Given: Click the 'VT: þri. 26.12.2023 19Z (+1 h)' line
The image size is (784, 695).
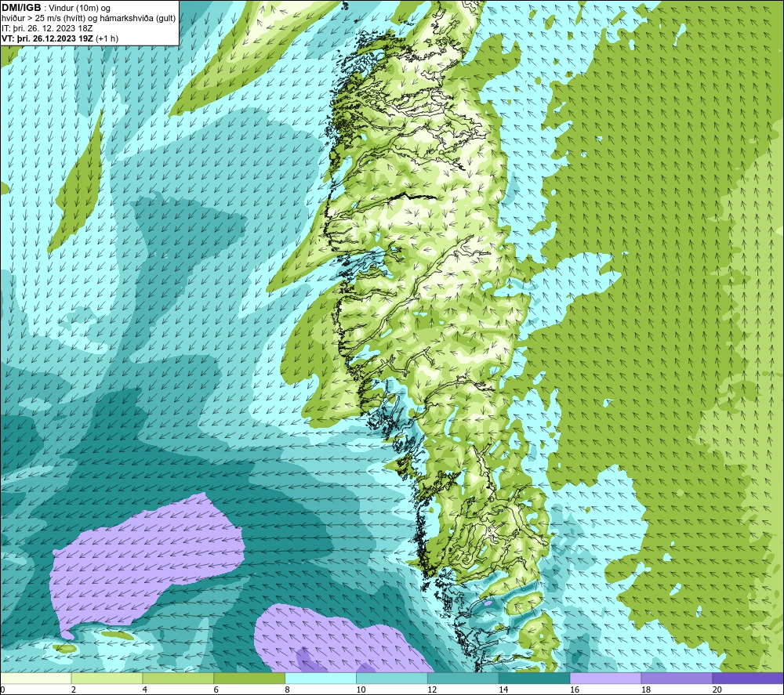Looking at the screenshot, I should (x=60, y=38).
